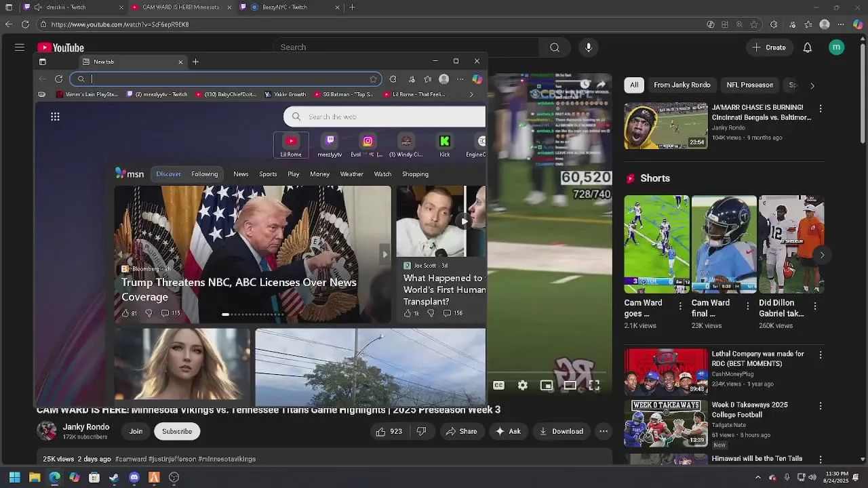The width and height of the screenshot is (868, 488).
Task: Select MSN Weather tab
Action: (351, 174)
